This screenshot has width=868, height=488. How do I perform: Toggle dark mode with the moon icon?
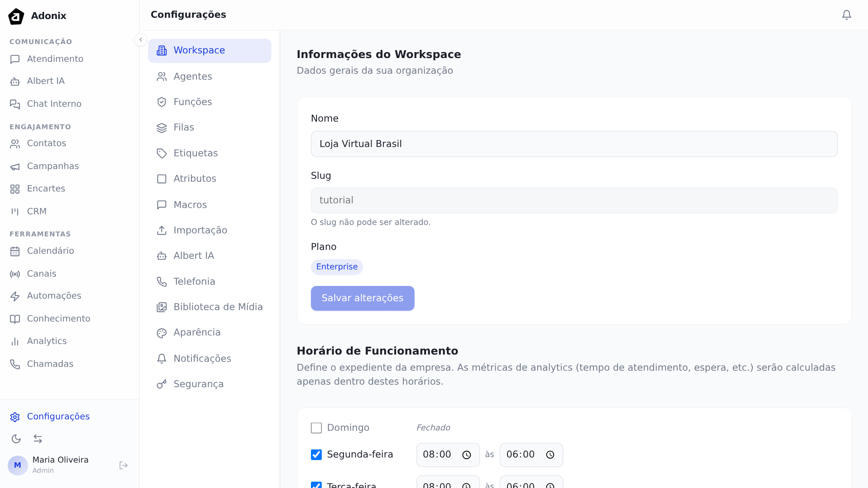point(16,439)
